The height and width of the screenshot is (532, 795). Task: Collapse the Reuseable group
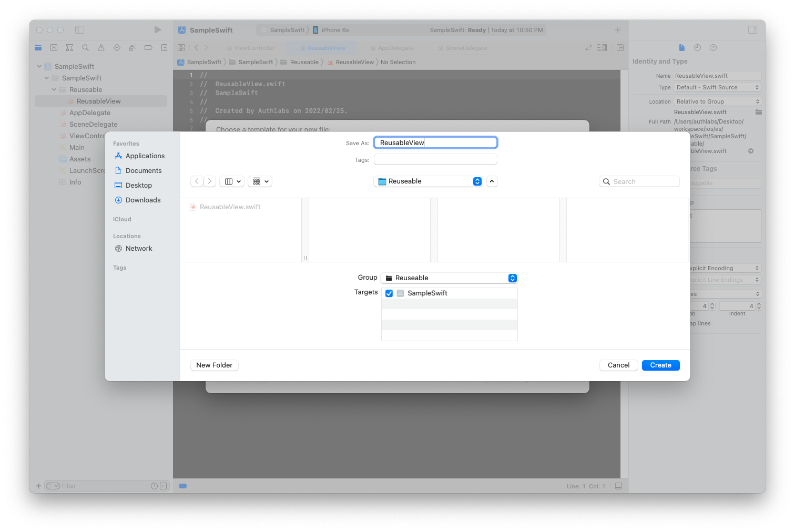coord(54,89)
